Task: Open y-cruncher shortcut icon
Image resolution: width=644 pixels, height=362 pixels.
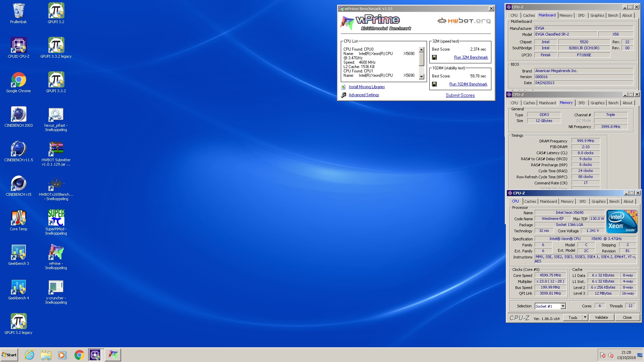Action: coord(56,292)
